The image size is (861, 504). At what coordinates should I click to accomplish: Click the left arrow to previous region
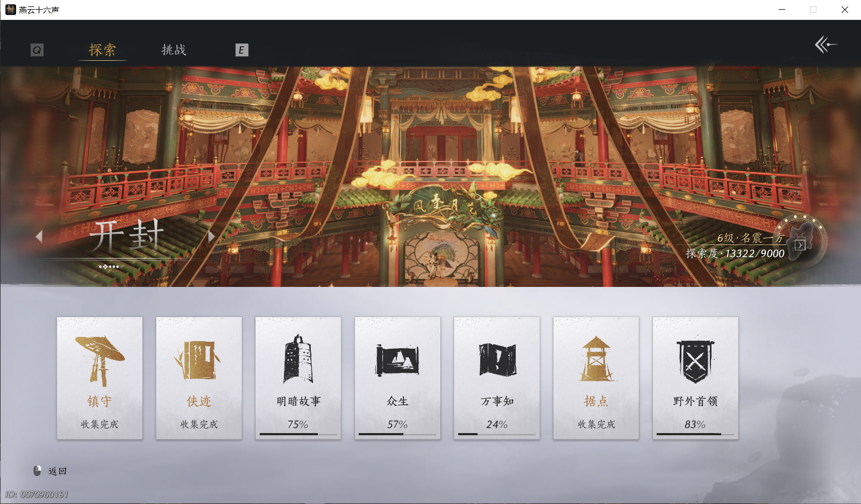39,236
